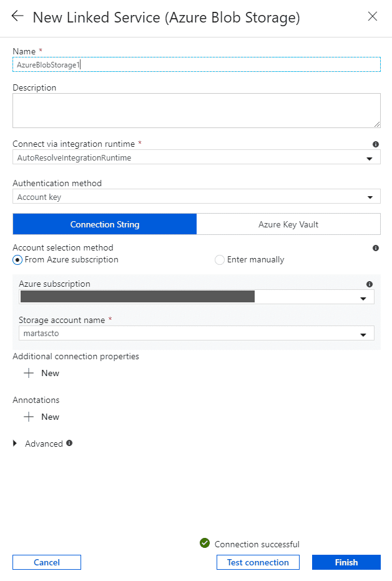Click the info icon for integration runtime

(x=375, y=144)
